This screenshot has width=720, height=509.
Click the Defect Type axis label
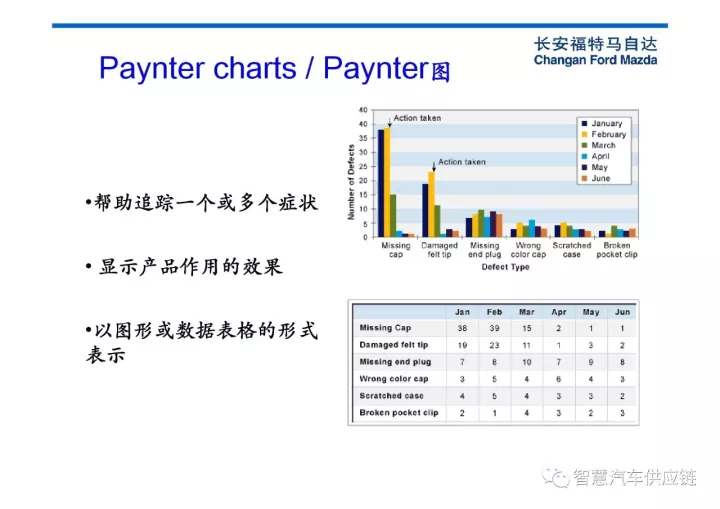505,267
